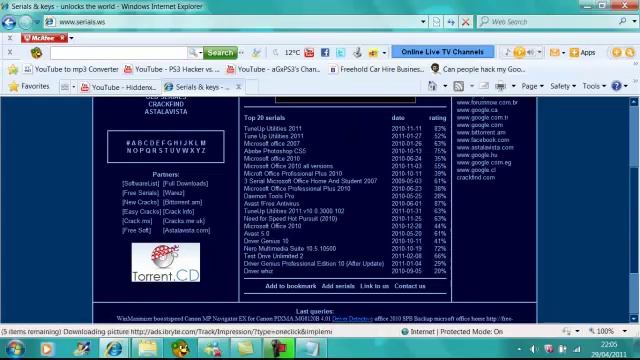The height and width of the screenshot is (360, 640).
Task: Click the volume speaker tray icon
Action: pyautogui.click(x=533, y=349)
